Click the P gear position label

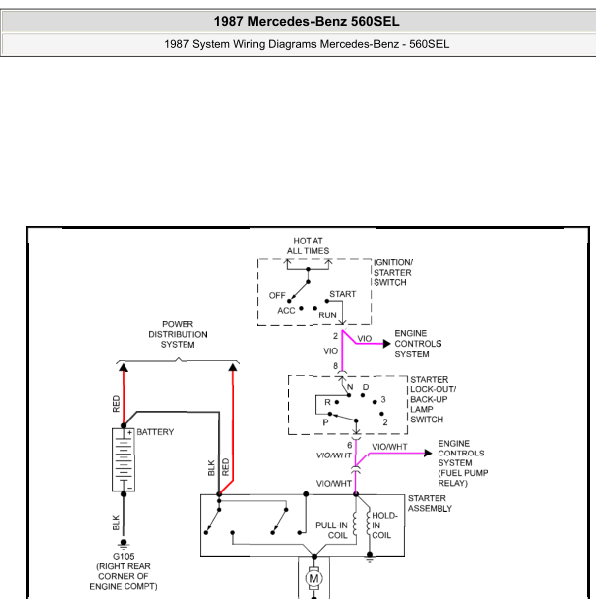click(x=325, y=422)
